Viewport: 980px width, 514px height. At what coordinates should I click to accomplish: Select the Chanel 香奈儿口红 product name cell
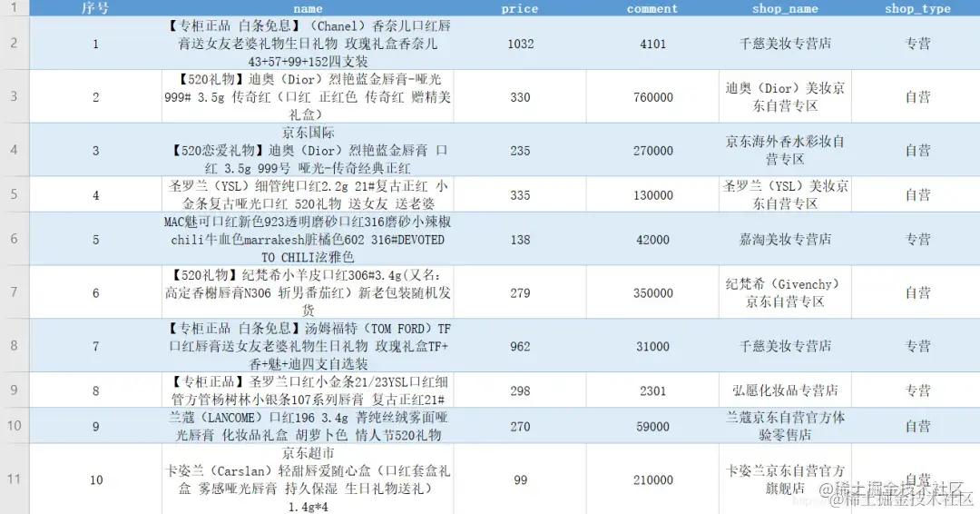(309, 44)
